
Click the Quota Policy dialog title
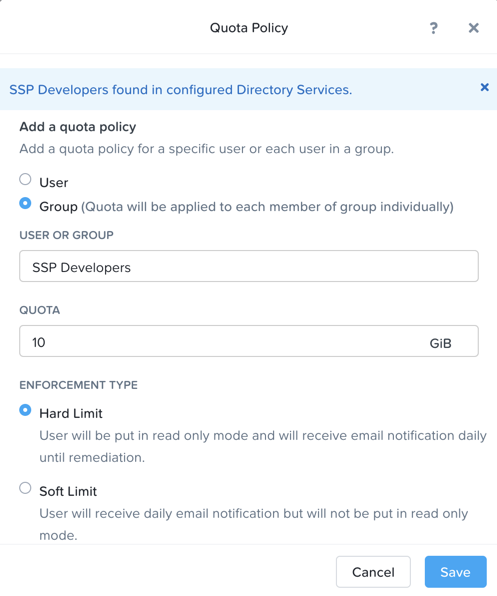coord(249,28)
